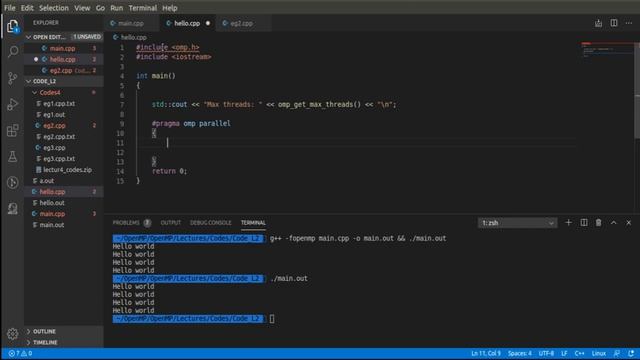640x360 pixels.
Task: Open the Selection menu
Action: click(54, 8)
